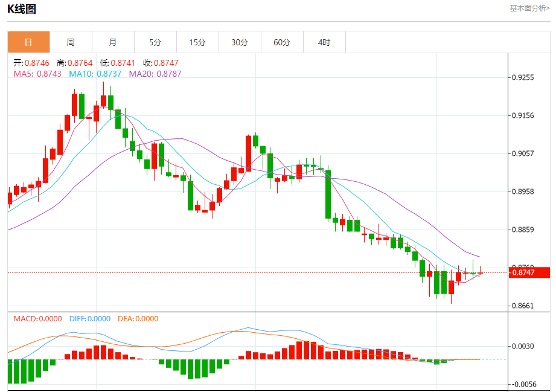Click the MA20: 0.8787 label
556x392 pixels.
click(x=155, y=74)
